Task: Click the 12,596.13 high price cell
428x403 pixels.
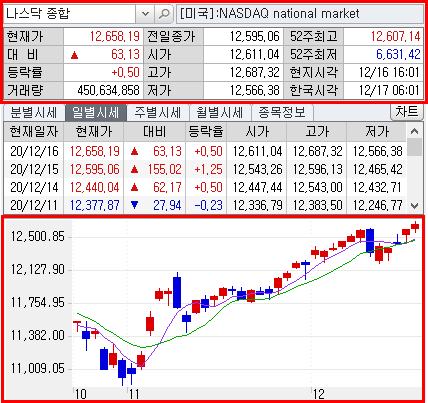Action: (318, 169)
